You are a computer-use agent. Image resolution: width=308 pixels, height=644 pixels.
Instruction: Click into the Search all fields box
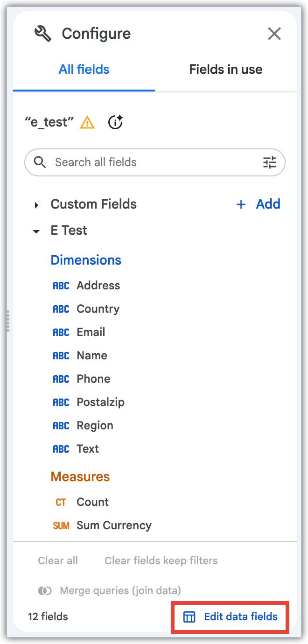tap(155, 162)
